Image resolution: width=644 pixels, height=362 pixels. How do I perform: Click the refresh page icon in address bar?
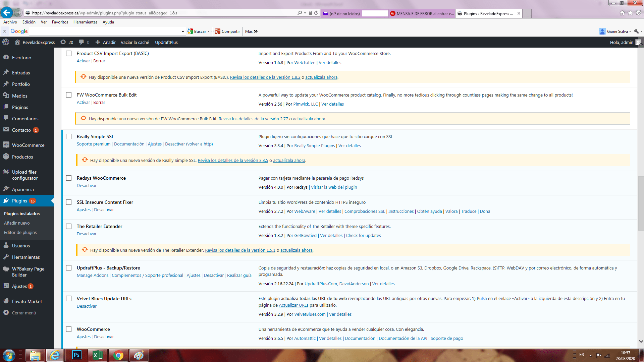click(x=316, y=13)
